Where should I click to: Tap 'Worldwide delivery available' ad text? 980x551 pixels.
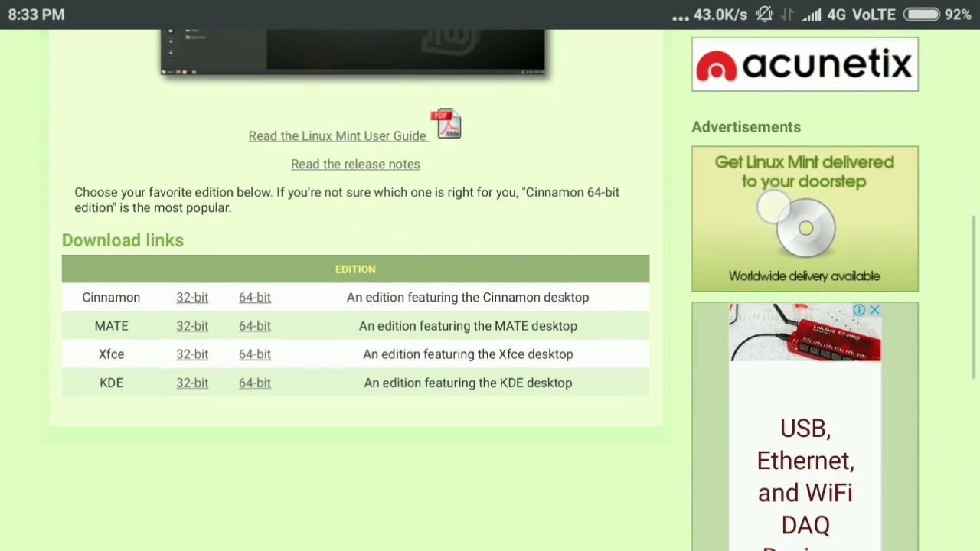point(804,275)
